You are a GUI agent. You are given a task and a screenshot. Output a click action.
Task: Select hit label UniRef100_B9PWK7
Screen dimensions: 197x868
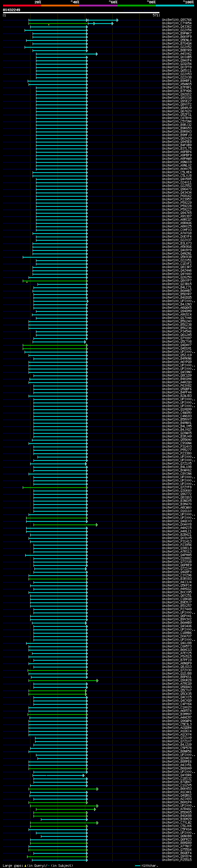tap(177, 33)
